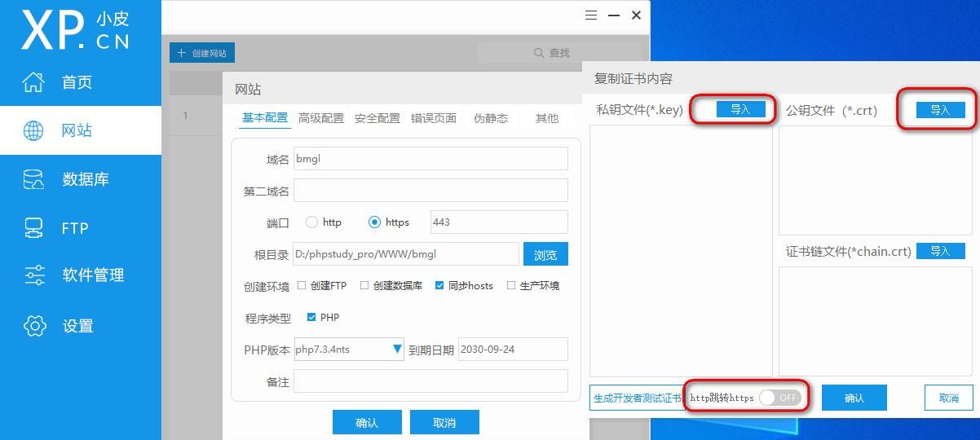
Task: Click the XP 小皮 logo
Action: [x=75, y=30]
